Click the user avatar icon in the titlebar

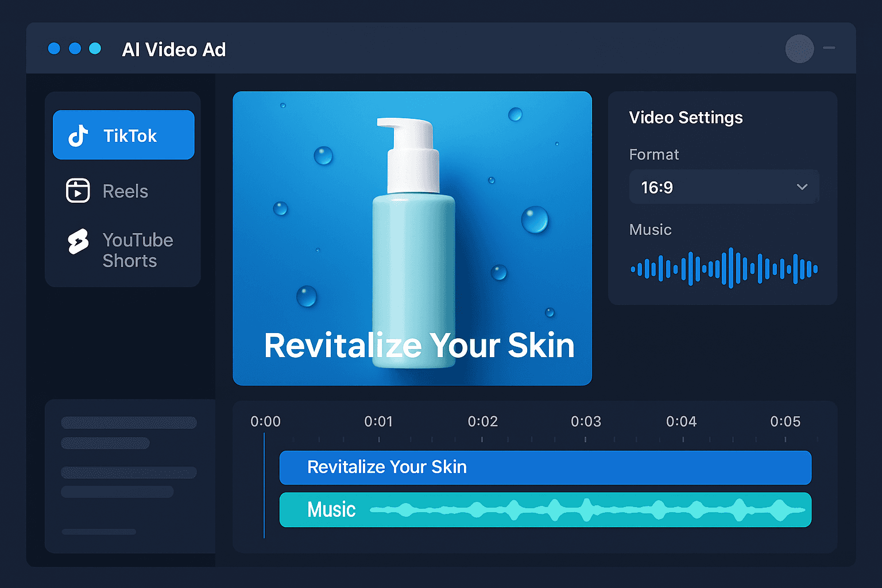click(799, 49)
